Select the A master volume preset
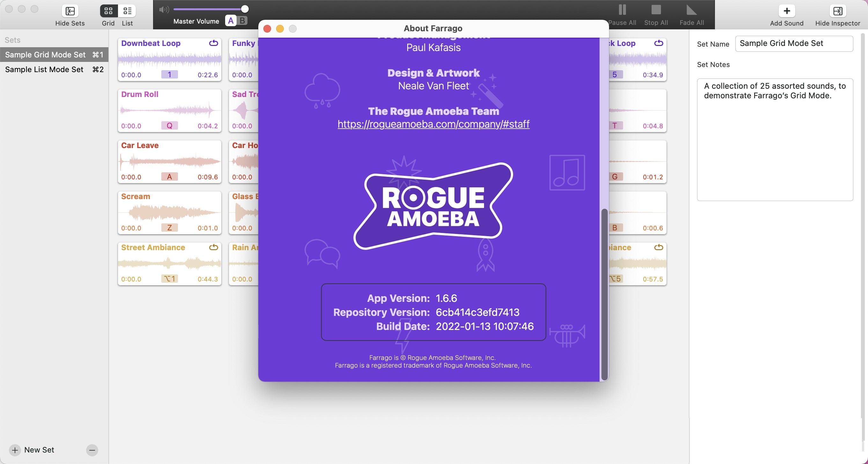The height and width of the screenshot is (464, 868). tap(231, 20)
